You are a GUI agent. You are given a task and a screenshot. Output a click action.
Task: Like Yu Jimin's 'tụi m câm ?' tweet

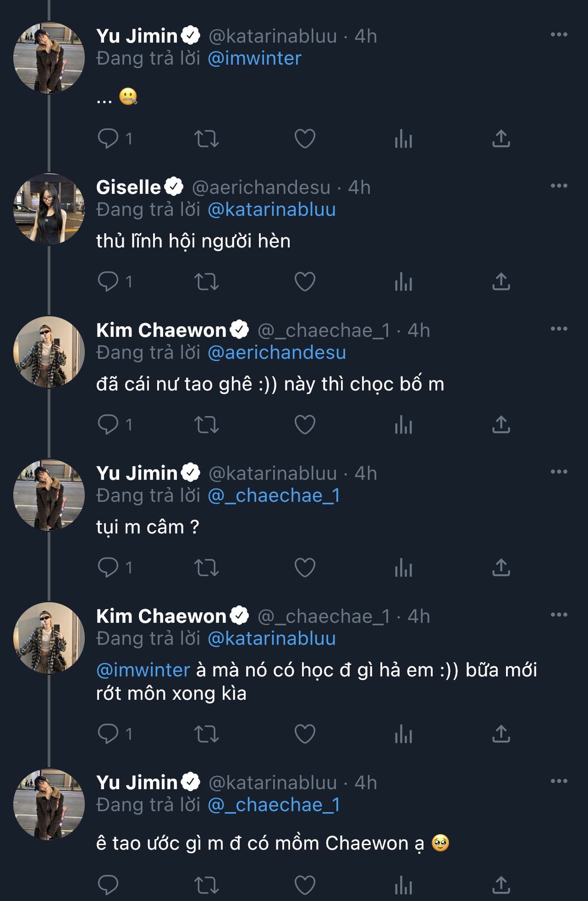(305, 568)
